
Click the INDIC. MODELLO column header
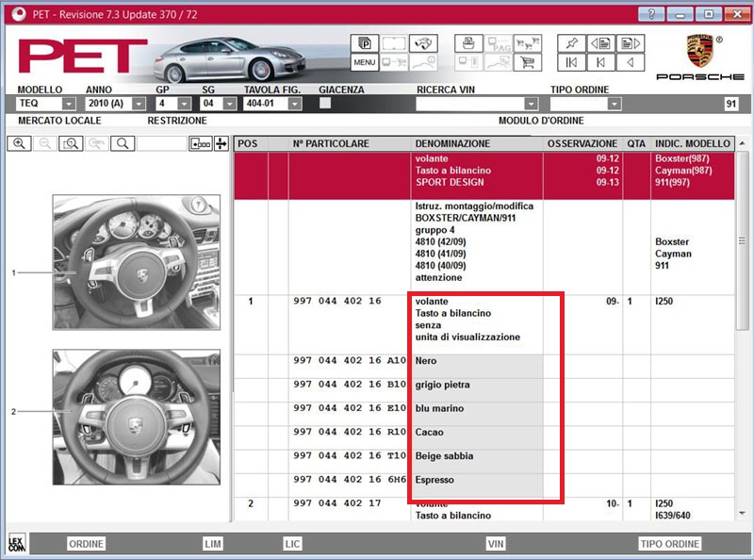(x=693, y=143)
